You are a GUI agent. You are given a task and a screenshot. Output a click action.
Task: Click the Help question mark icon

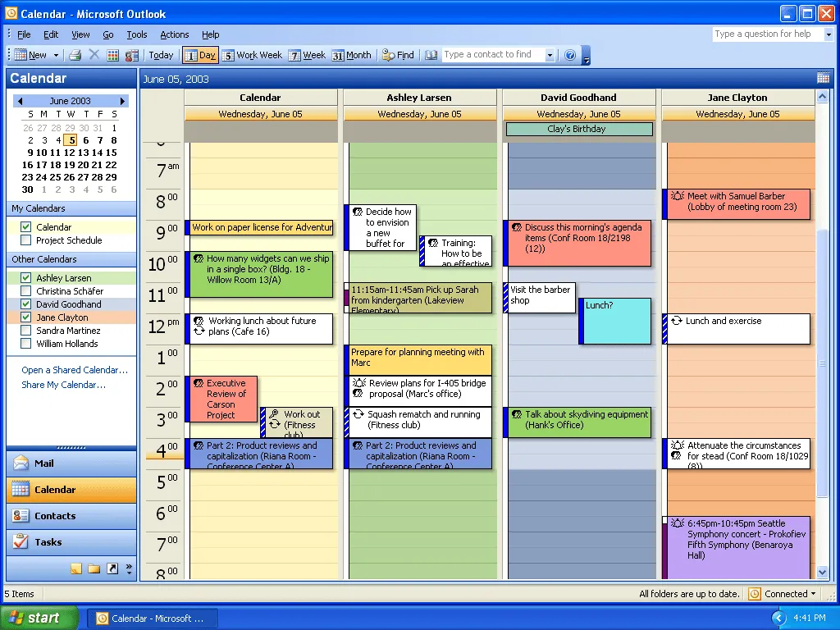tap(571, 55)
